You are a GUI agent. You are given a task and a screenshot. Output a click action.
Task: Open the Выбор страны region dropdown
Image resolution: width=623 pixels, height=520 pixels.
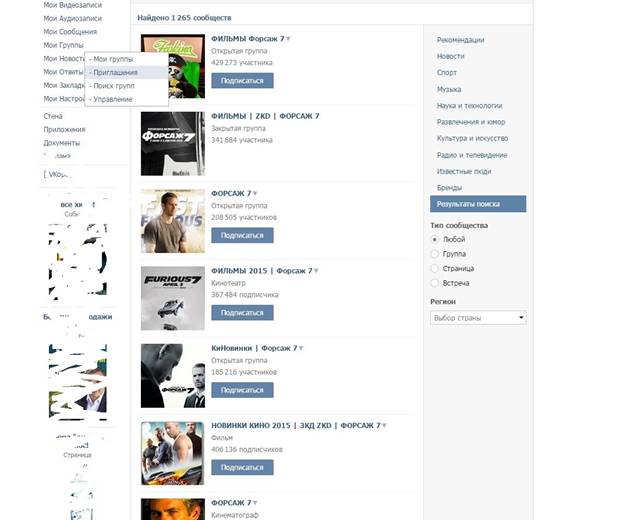tap(478, 318)
